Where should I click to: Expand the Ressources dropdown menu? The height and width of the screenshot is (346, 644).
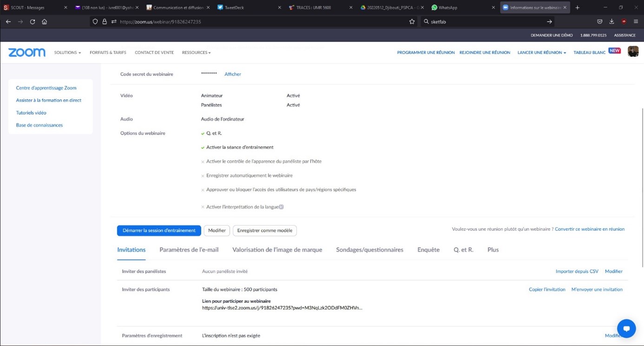pos(196,52)
